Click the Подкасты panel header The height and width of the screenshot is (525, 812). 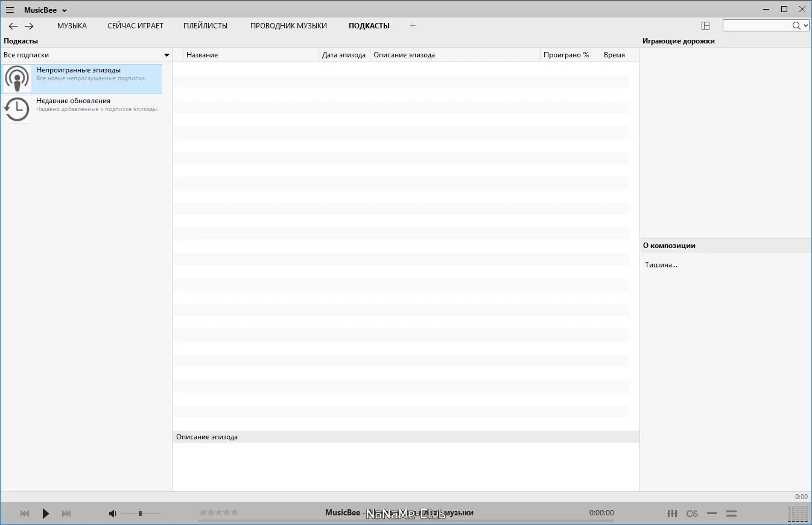(x=21, y=41)
